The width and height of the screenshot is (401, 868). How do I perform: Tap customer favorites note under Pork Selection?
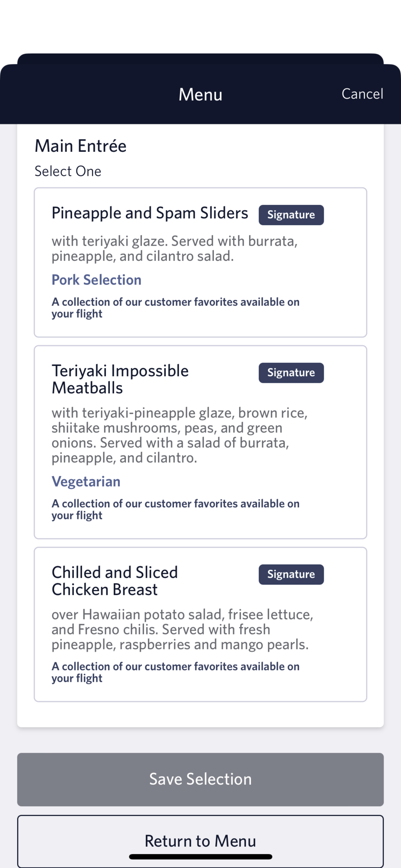(x=175, y=307)
